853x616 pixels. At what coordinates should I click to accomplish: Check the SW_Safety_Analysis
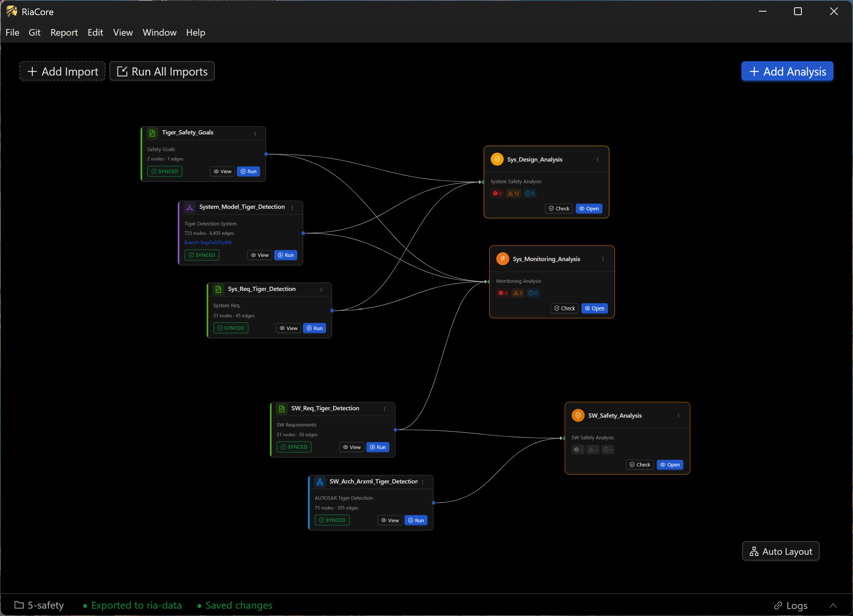pyautogui.click(x=640, y=465)
